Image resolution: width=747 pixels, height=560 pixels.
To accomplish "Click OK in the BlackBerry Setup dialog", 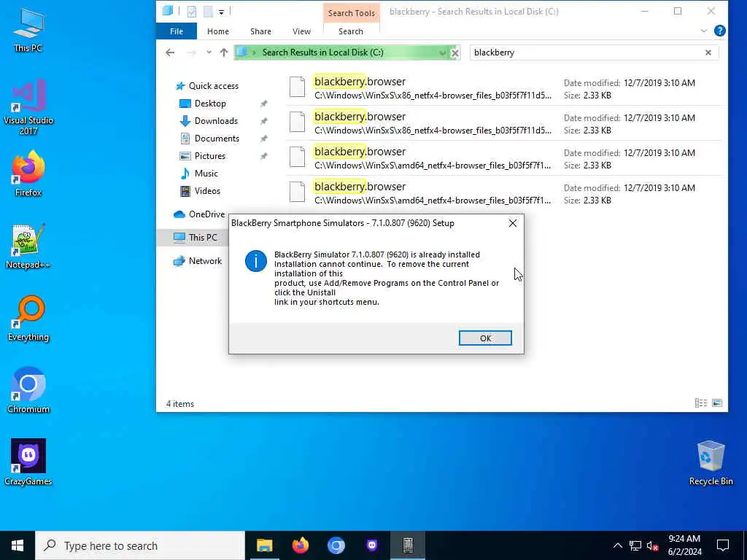I will pos(485,338).
